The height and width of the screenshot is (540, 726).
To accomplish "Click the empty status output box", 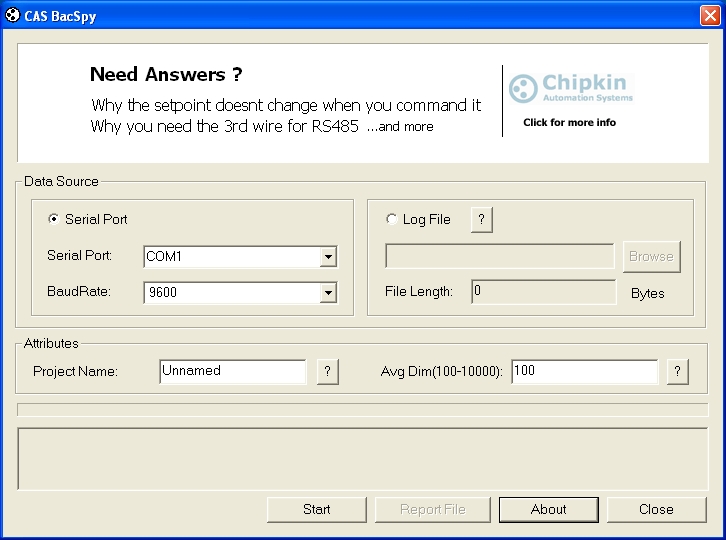I will point(363,458).
